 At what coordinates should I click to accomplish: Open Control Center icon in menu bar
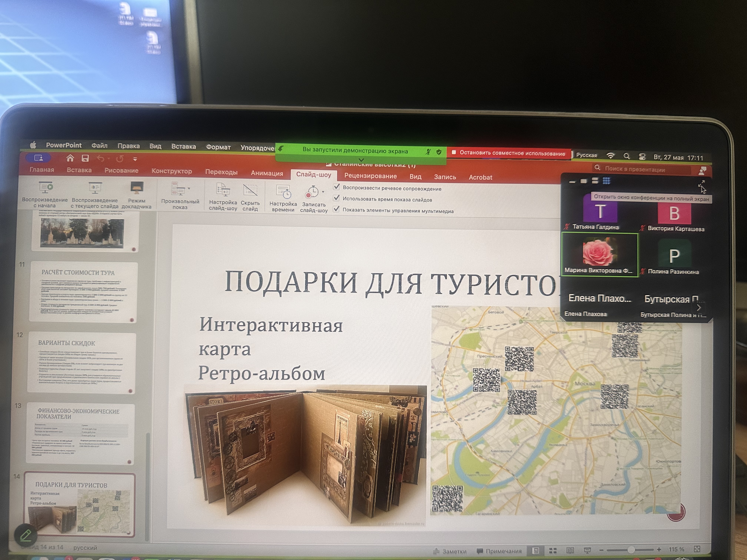tap(642, 157)
